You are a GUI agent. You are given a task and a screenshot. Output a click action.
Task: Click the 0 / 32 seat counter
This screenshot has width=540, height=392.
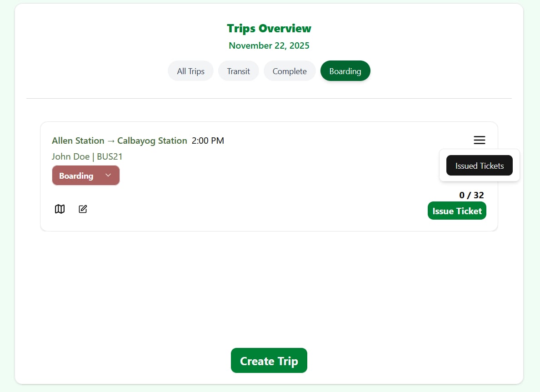471,195
